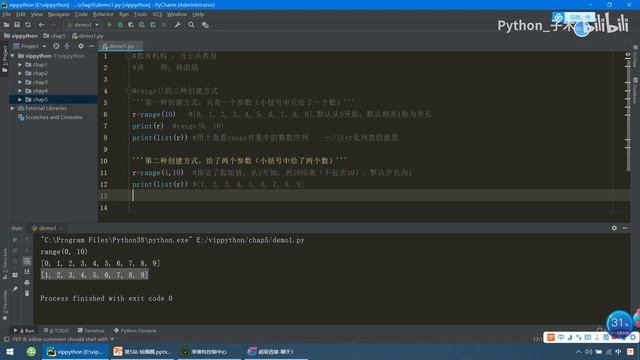This screenshot has height=360, width=640.
Task: Open the TODO tool window tab
Action: point(56,331)
